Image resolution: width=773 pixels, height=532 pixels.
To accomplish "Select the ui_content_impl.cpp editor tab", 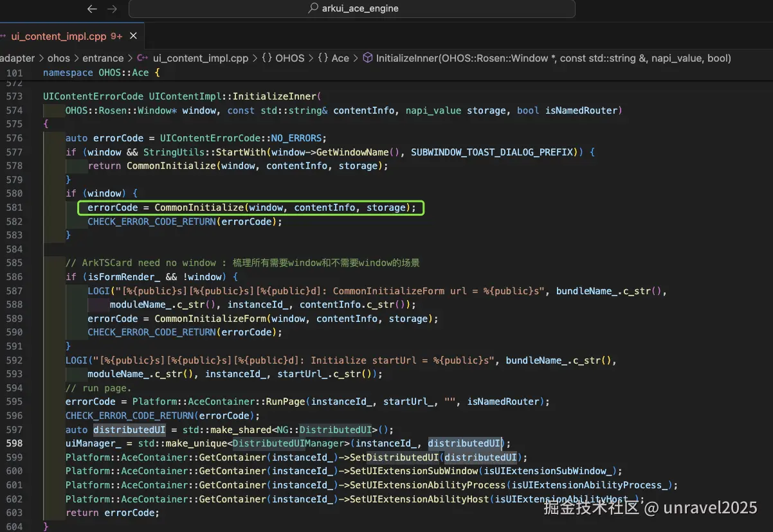I will pyautogui.click(x=66, y=36).
